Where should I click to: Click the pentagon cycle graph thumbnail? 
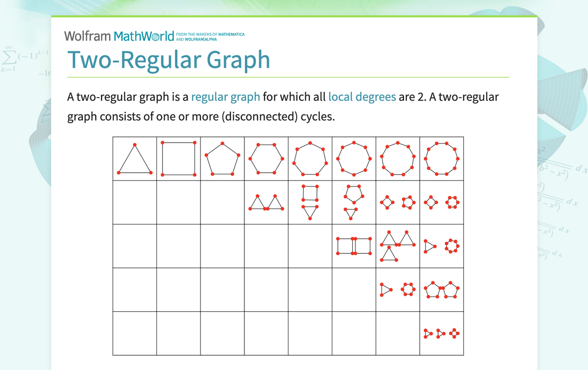pos(222,158)
